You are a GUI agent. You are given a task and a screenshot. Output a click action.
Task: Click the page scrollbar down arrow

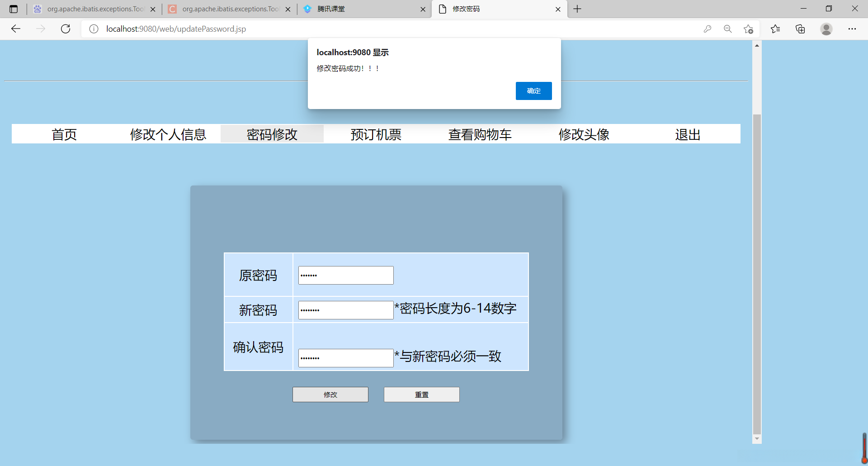[757, 439]
